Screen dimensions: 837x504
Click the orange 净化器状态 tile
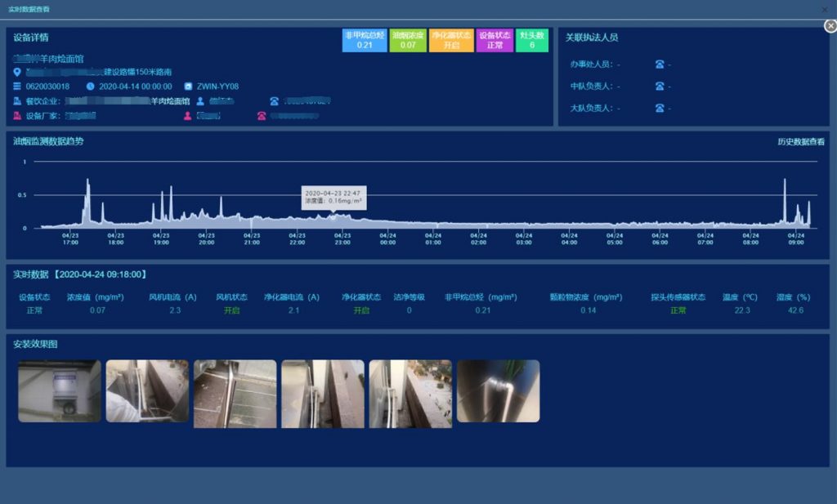(451, 40)
